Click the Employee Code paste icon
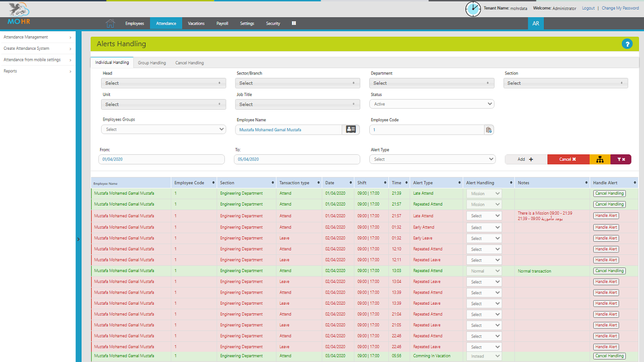Image resolution: width=644 pixels, height=362 pixels. [x=489, y=130]
